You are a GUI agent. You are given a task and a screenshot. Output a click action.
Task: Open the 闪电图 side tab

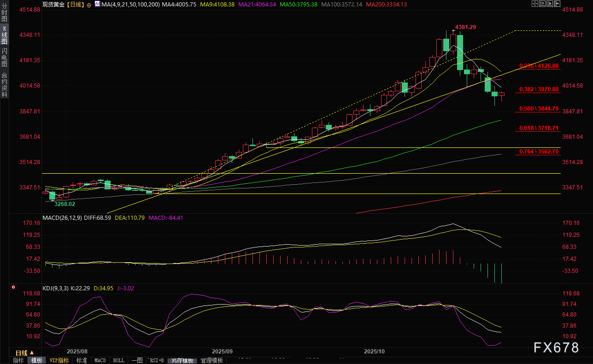5,58
